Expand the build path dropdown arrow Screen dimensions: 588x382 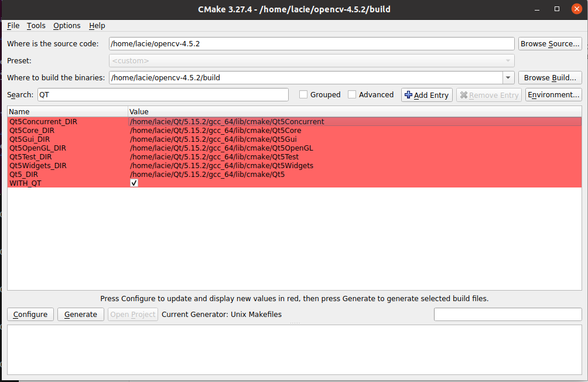[x=508, y=78]
